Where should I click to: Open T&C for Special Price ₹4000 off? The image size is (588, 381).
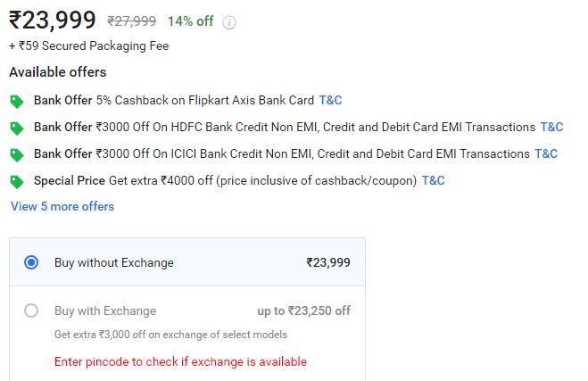(433, 180)
